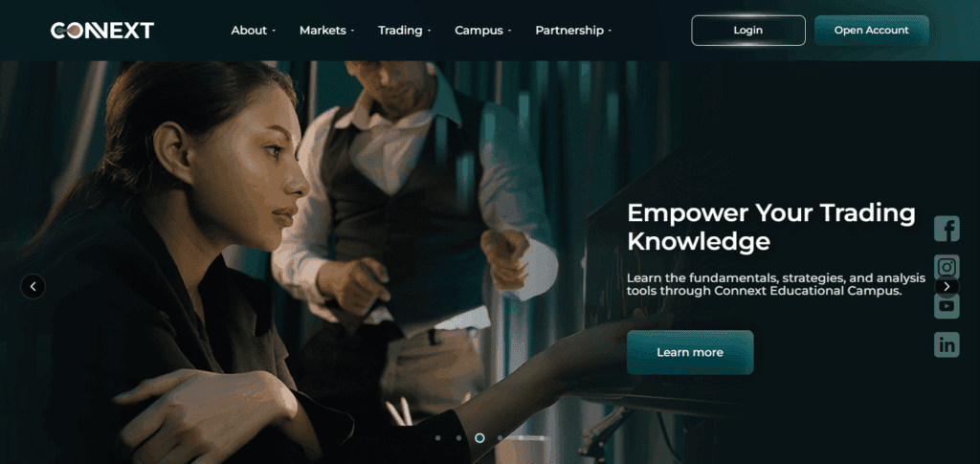Click the Login button
Viewport: 980px width, 464px height.
(748, 30)
